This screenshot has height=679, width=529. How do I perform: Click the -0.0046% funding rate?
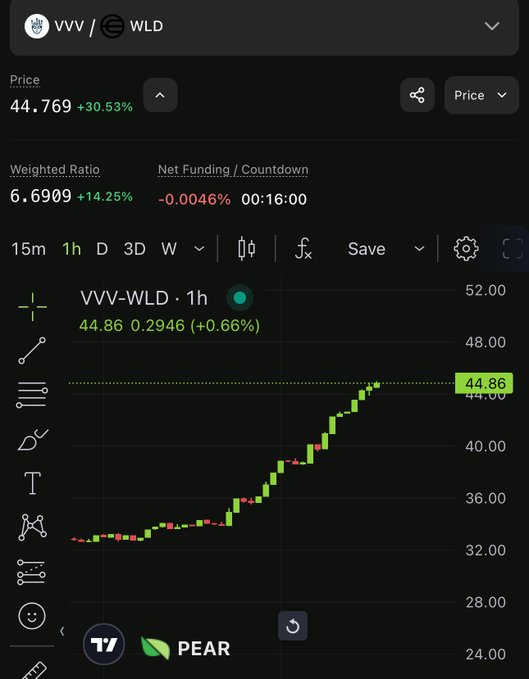pyautogui.click(x=194, y=199)
